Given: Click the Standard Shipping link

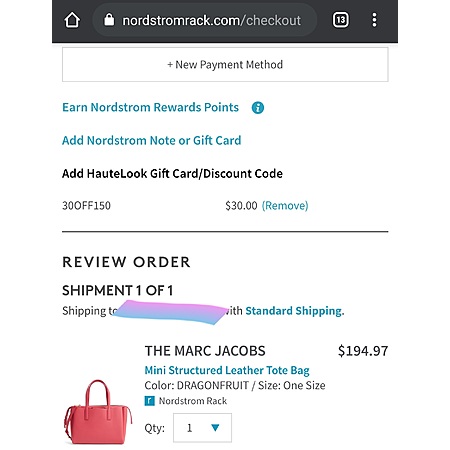Looking at the screenshot, I should (295, 311).
